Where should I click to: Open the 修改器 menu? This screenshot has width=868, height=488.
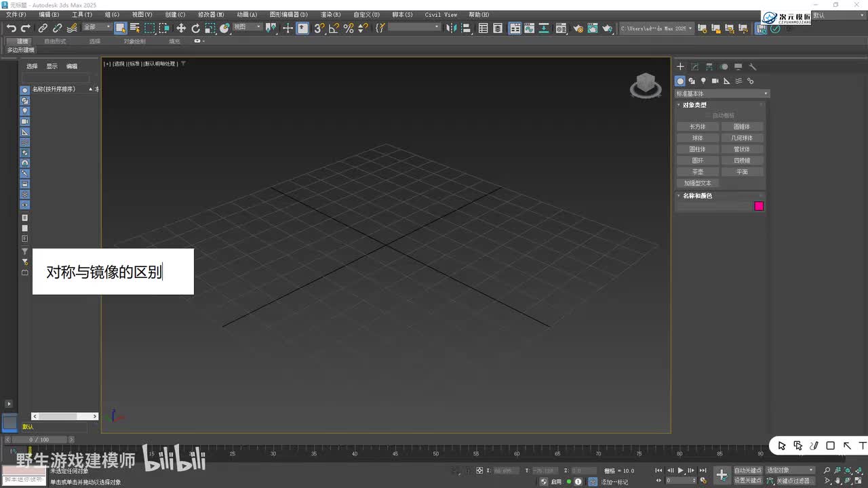coord(211,14)
